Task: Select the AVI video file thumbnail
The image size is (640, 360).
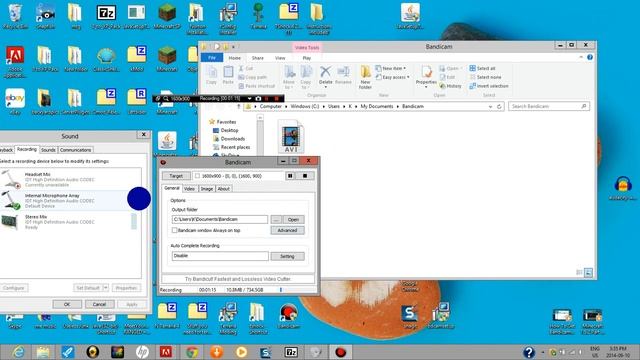Action: point(291,136)
